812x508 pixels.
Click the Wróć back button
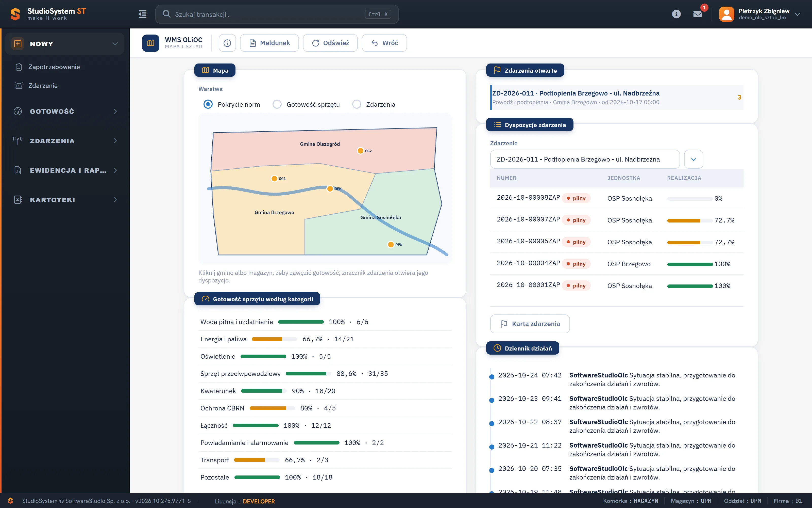(384, 43)
